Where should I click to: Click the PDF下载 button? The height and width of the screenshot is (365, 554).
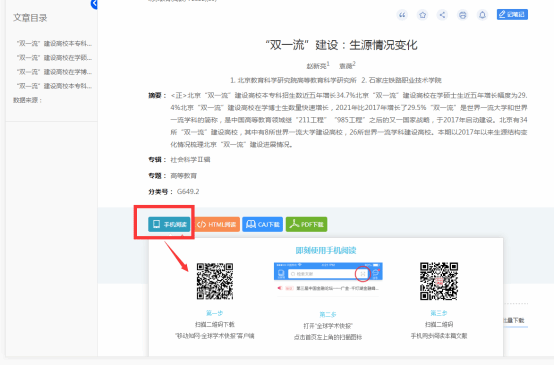(306, 224)
